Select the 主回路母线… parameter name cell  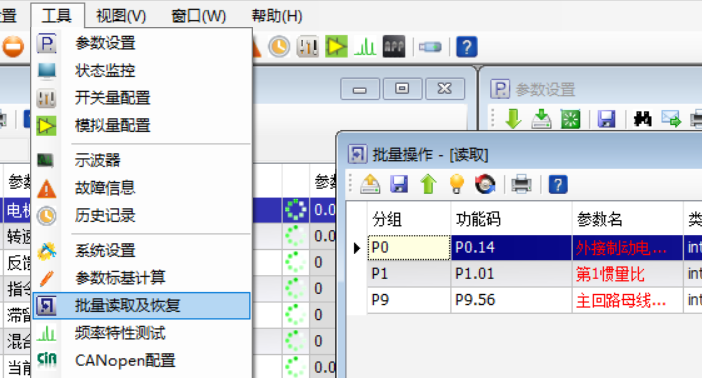[x=628, y=300]
